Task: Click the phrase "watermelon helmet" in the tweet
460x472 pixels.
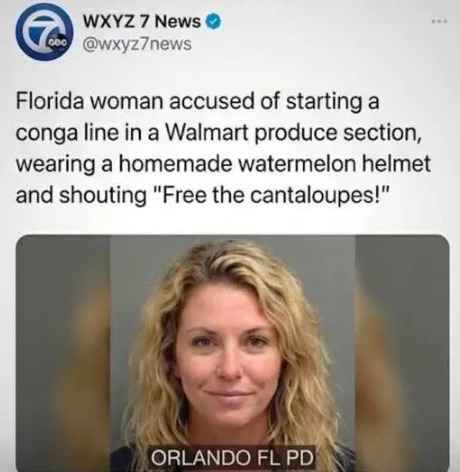Action: click(x=335, y=164)
